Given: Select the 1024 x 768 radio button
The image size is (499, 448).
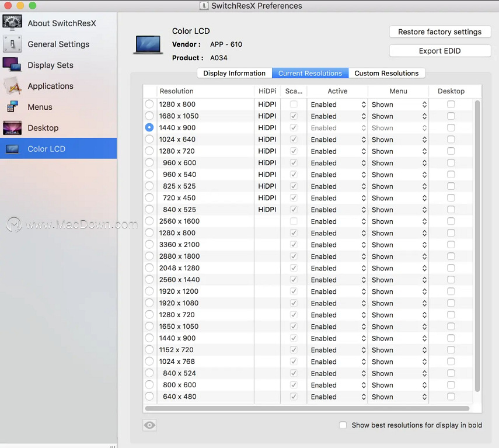Looking at the screenshot, I should pyautogui.click(x=149, y=362).
